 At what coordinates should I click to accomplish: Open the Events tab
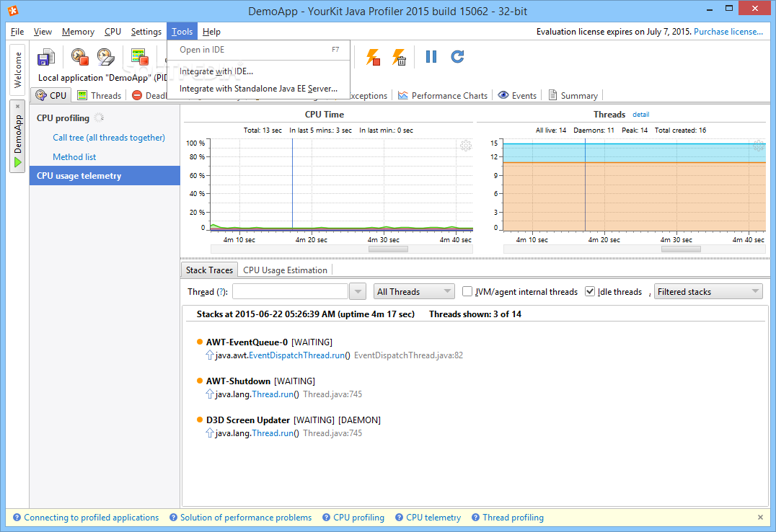click(517, 95)
